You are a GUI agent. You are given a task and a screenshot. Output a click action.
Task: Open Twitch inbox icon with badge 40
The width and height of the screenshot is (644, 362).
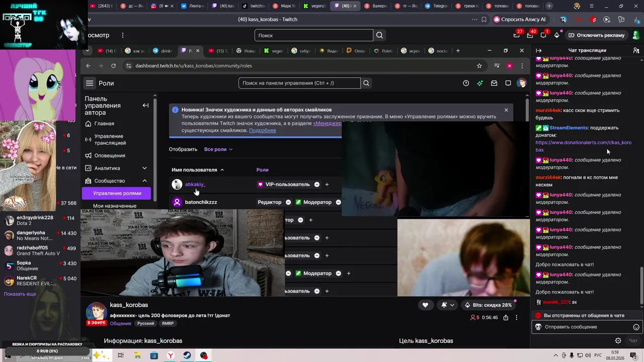(530, 35)
